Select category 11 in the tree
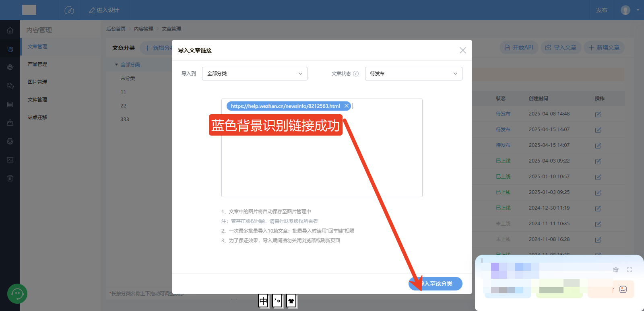 coord(123,92)
